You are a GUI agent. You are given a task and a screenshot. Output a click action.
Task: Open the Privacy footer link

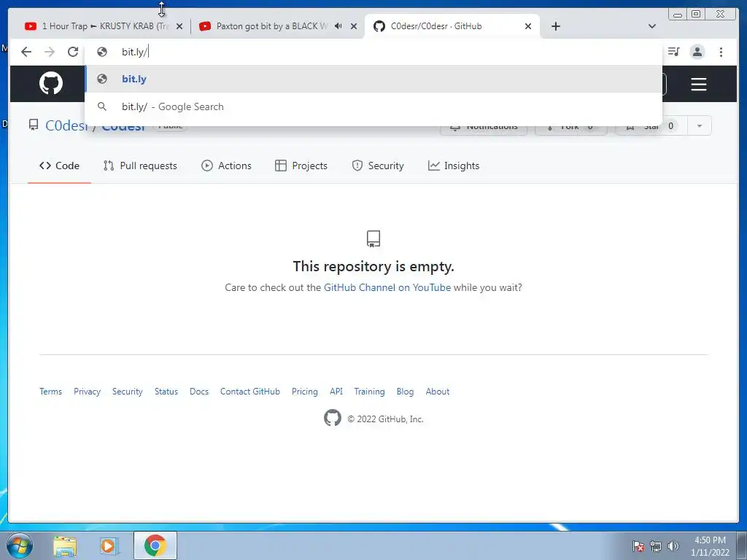(88, 392)
